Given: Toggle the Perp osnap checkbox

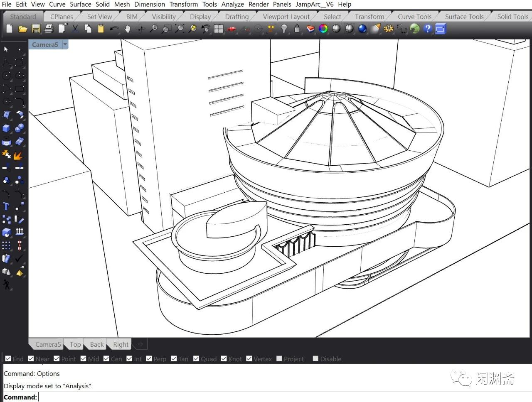Looking at the screenshot, I should pyautogui.click(x=149, y=359).
